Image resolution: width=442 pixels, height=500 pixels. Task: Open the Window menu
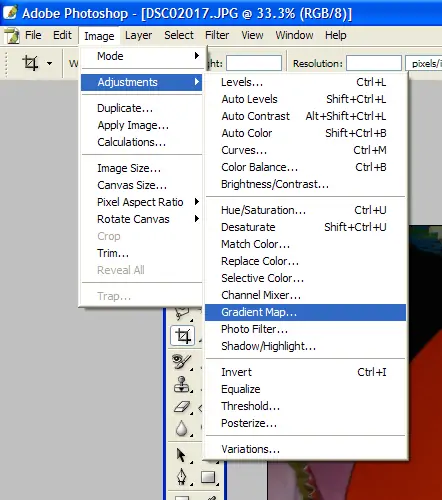(x=294, y=35)
